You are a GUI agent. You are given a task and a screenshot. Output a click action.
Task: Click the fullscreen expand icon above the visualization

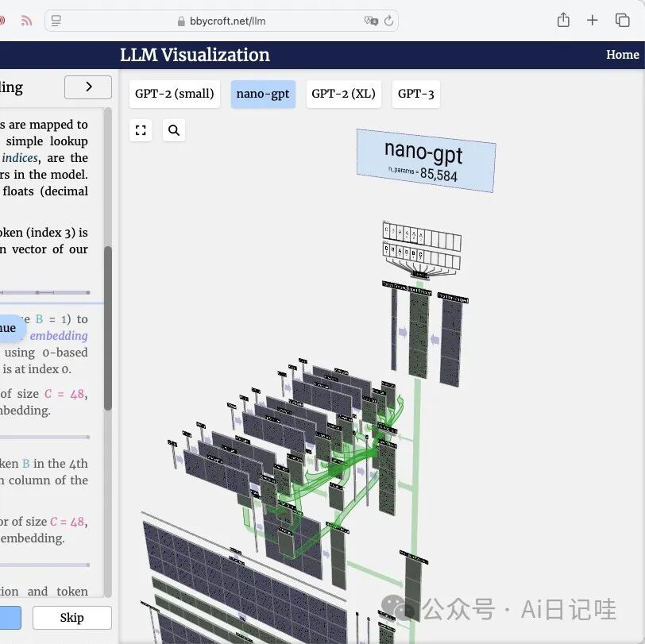(141, 130)
